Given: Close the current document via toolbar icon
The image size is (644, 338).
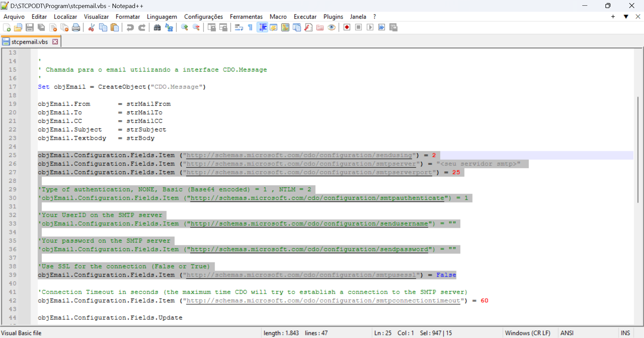Looking at the screenshot, I should click(x=53, y=27).
